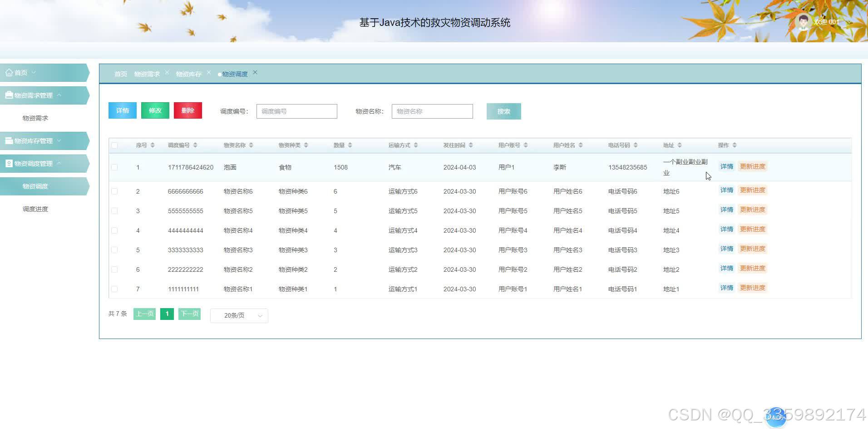Click 更新进度 for the 泡面 row
The image size is (868, 429).
point(753,167)
